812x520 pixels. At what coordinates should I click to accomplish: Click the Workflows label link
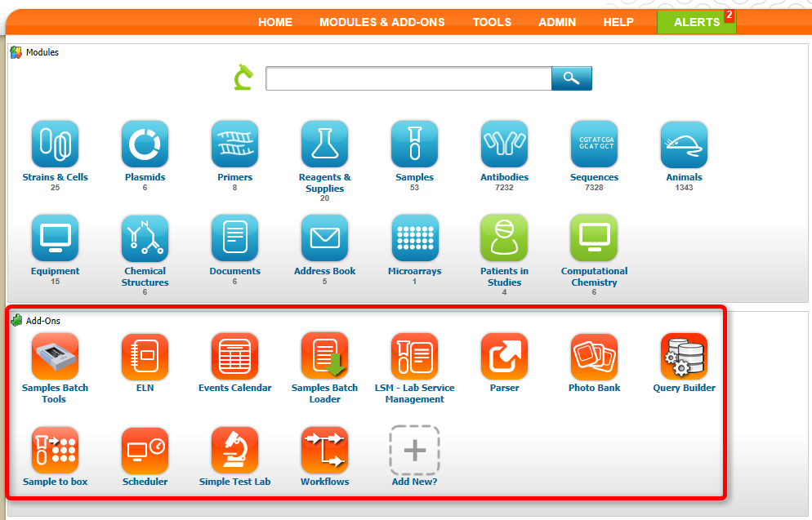point(324,481)
